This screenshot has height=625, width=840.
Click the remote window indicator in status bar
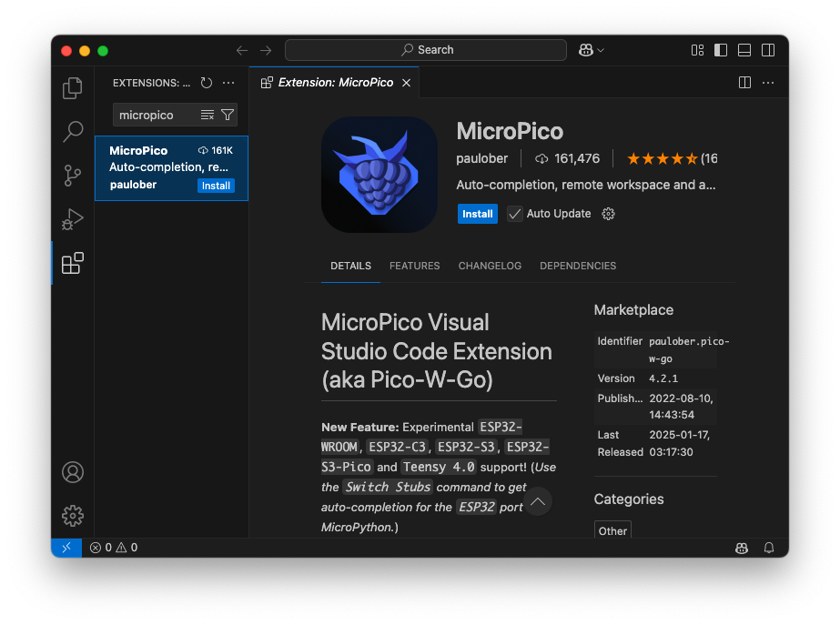66,548
